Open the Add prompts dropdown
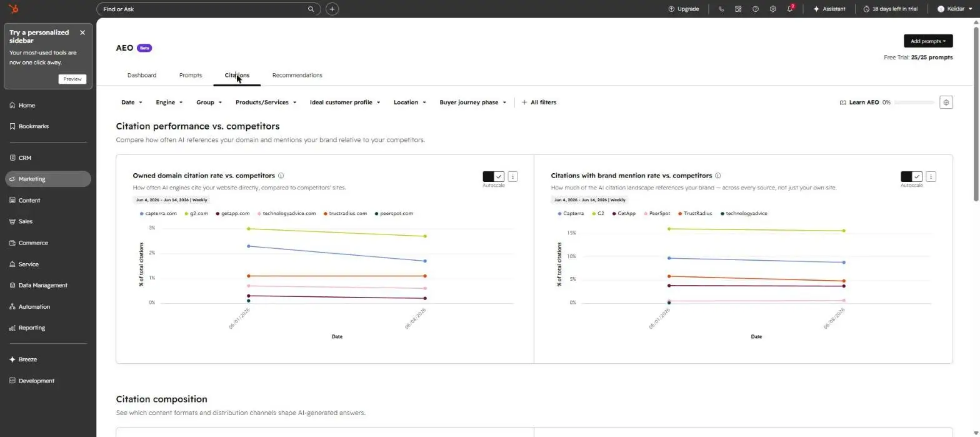This screenshot has width=980, height=437. [928, 41]
